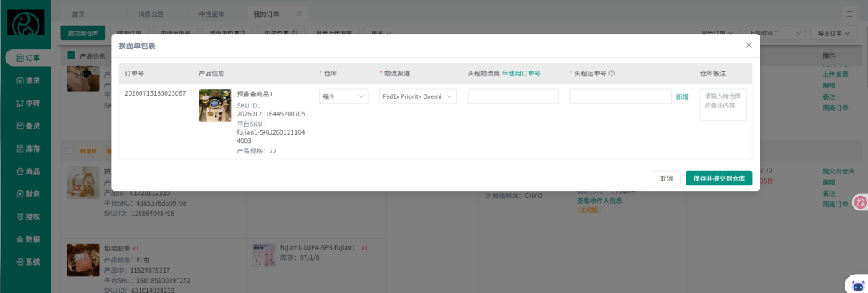Switch to the 消息公告 tab
The width and height of the screenshot is (868, 293).
[x=151, y=14]
